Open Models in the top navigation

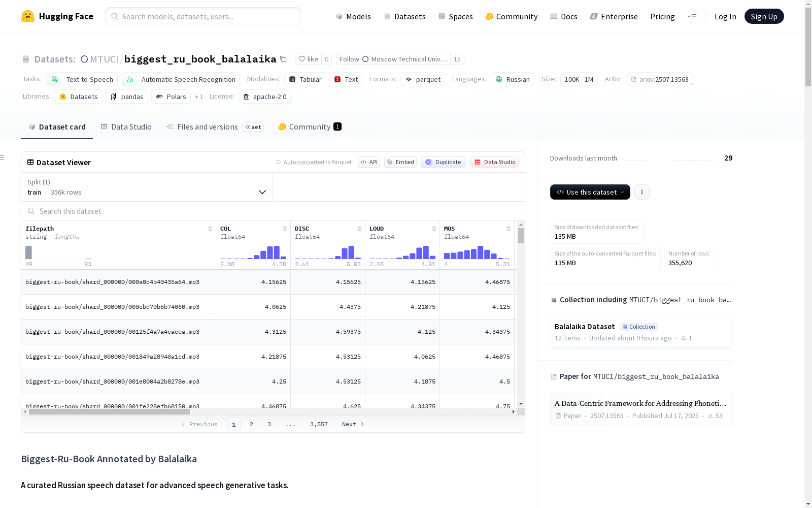coord(353,16)
